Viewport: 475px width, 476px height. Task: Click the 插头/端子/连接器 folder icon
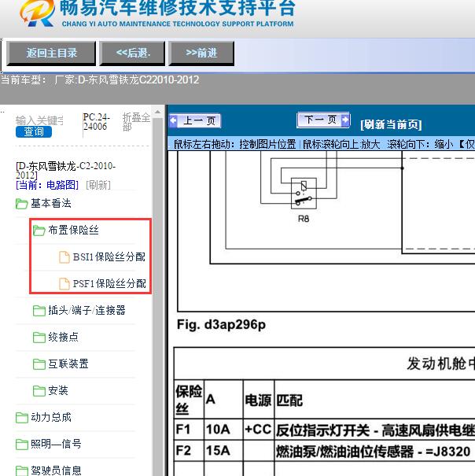click(39, 311)
